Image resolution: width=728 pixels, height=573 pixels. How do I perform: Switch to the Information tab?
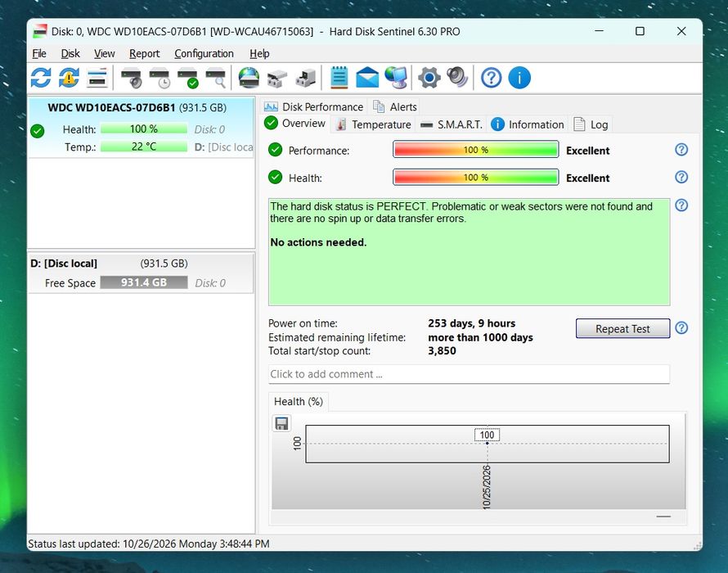click(x=528, y=124)
